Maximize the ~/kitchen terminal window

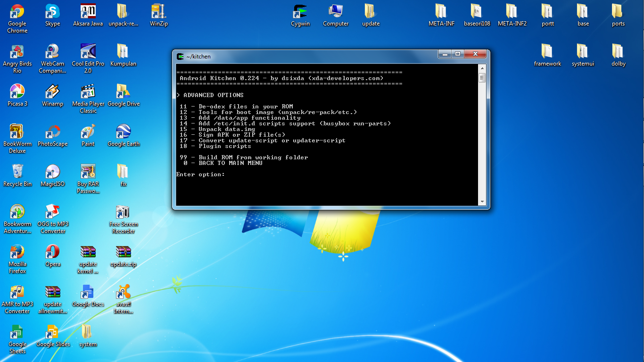(x=457, y=54)
